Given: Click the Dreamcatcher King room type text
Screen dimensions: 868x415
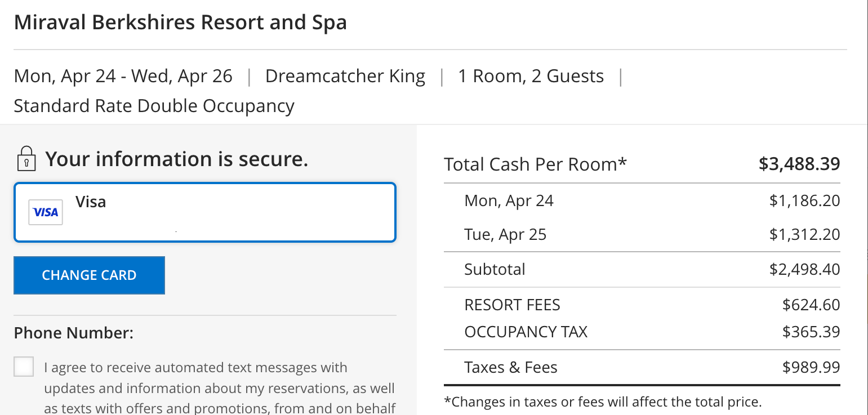Looking at the screenshot, I should [x=345, y=76].
